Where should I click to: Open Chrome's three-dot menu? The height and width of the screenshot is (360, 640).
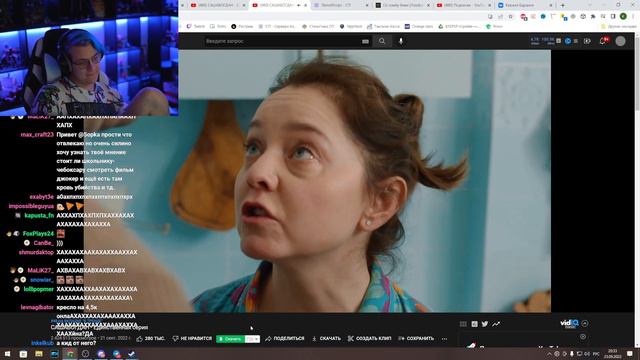pos(633,16)
